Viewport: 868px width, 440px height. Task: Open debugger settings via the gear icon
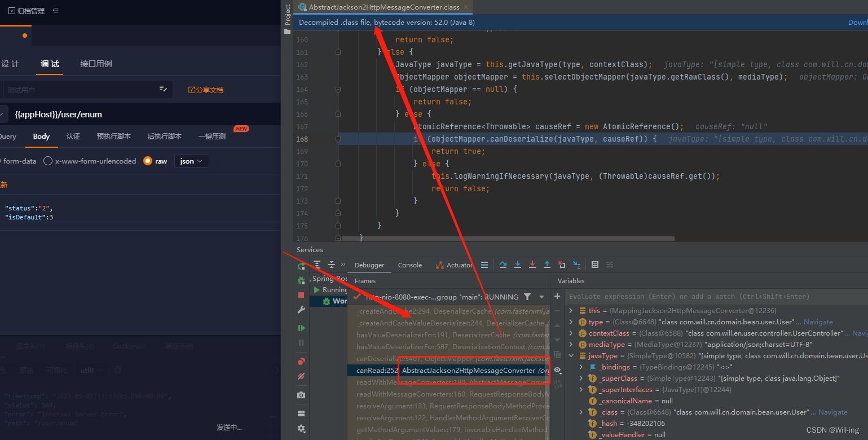301,428
